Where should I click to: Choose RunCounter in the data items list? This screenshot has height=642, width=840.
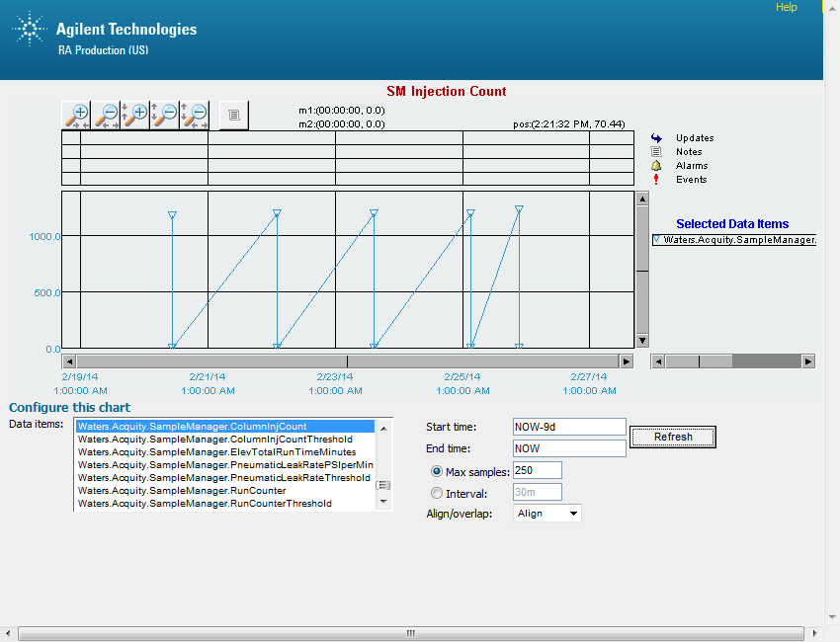182,491
